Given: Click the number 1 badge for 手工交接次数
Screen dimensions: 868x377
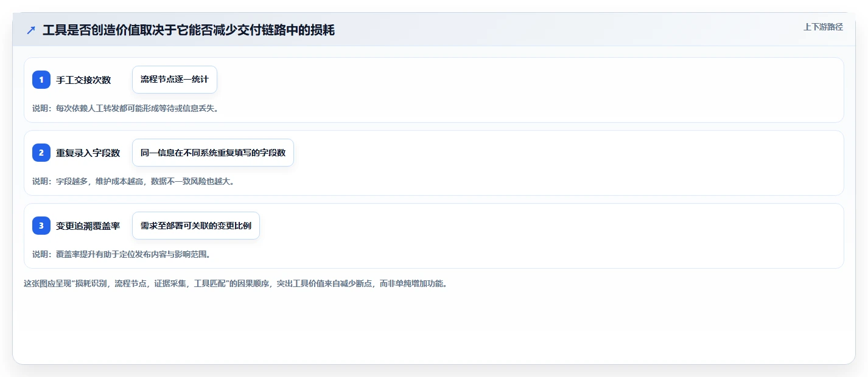Looking at the screenshot, I should [x=41, y=80].
